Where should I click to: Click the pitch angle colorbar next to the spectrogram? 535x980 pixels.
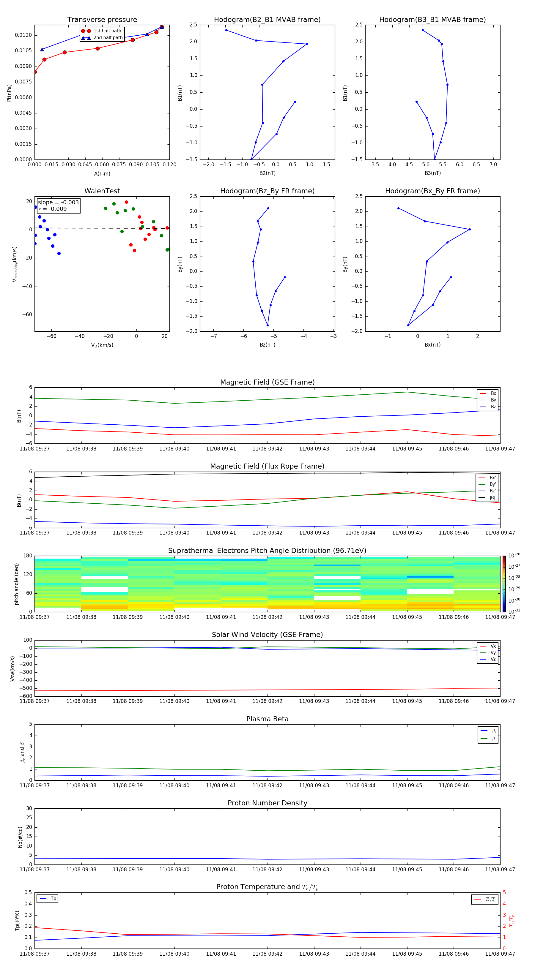tap(504, 584)
